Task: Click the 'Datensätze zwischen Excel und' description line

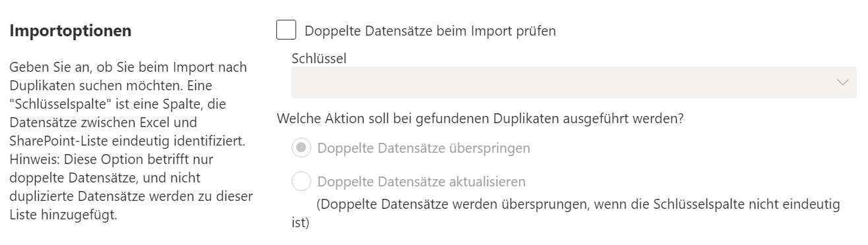Action: tap(103, 122)
